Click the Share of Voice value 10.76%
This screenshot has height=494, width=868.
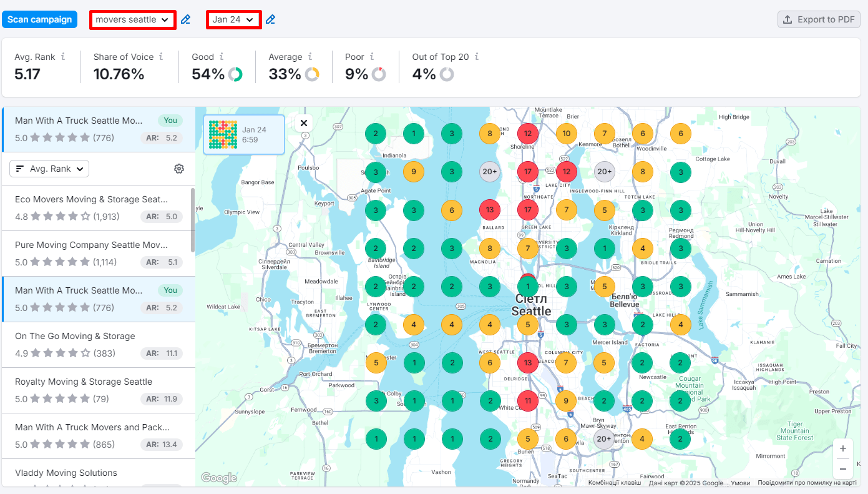point(119,74)
